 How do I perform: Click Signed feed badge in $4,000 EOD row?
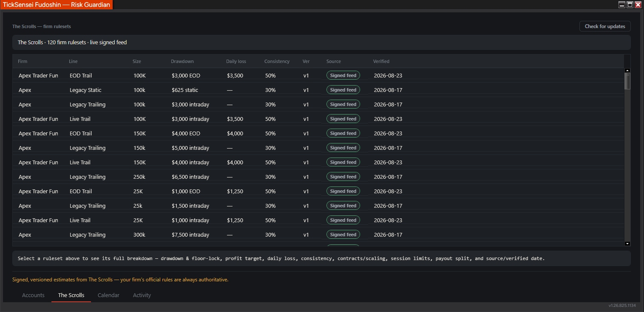point(343,133)
